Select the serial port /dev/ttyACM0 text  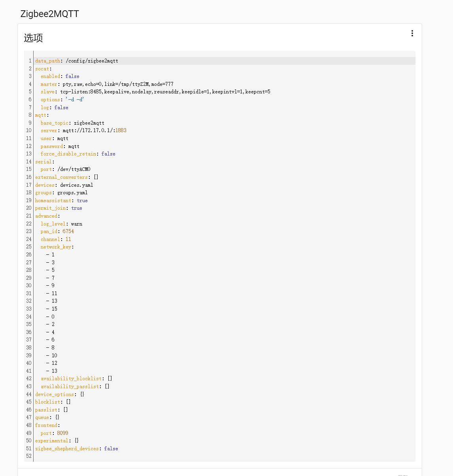74,169
